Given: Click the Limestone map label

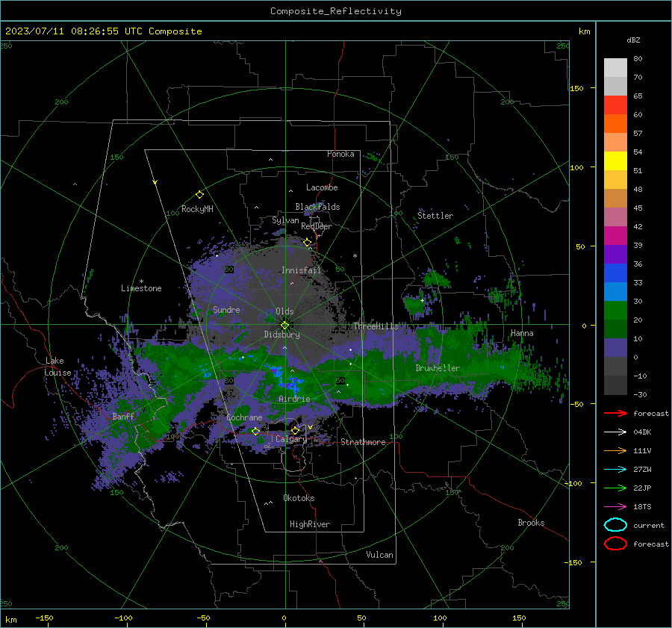Looking at the screenshot, I should click(141, 288).
